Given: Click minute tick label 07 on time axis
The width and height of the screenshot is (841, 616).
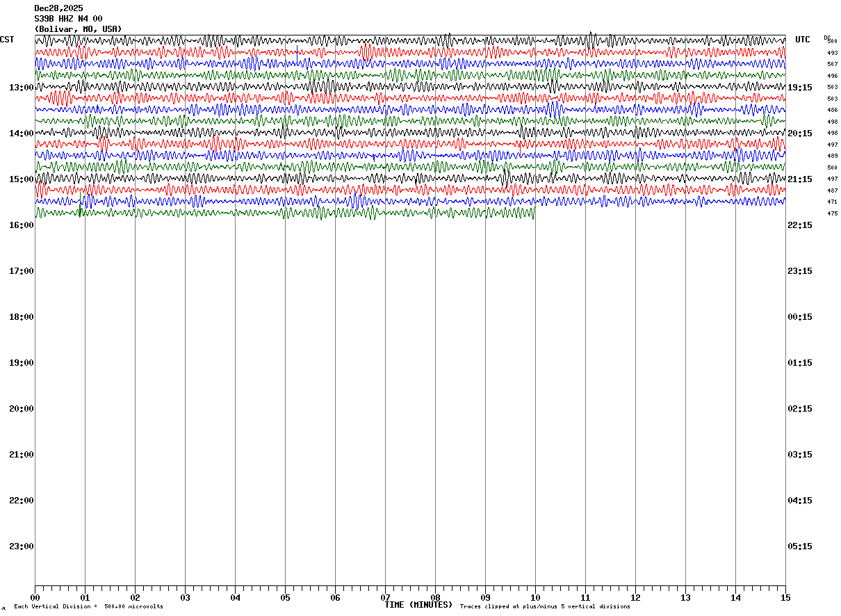Looking at the screenshot, I should (x=385, y=598).
